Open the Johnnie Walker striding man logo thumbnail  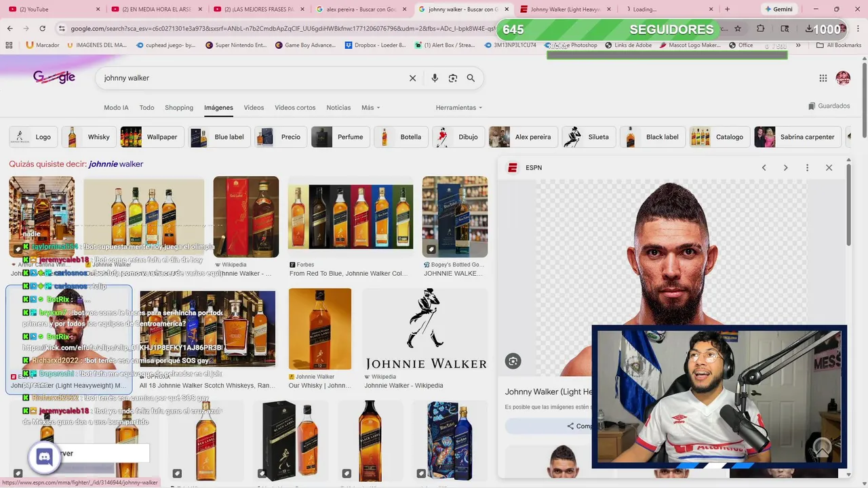426,329
